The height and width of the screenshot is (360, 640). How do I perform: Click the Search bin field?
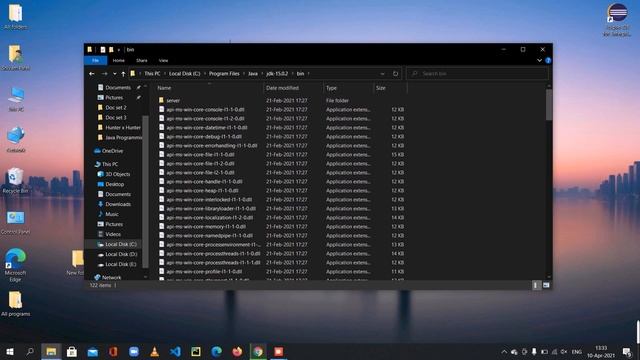point(478,74)
